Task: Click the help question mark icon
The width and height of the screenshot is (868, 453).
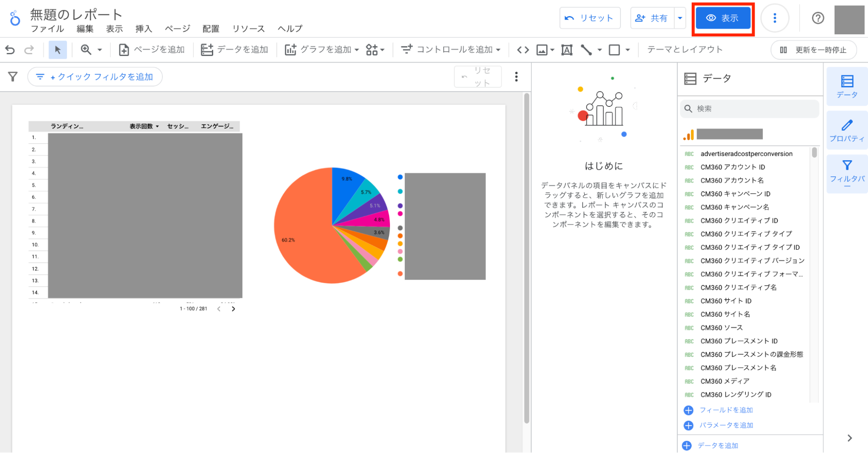Action: coord(818,18)
